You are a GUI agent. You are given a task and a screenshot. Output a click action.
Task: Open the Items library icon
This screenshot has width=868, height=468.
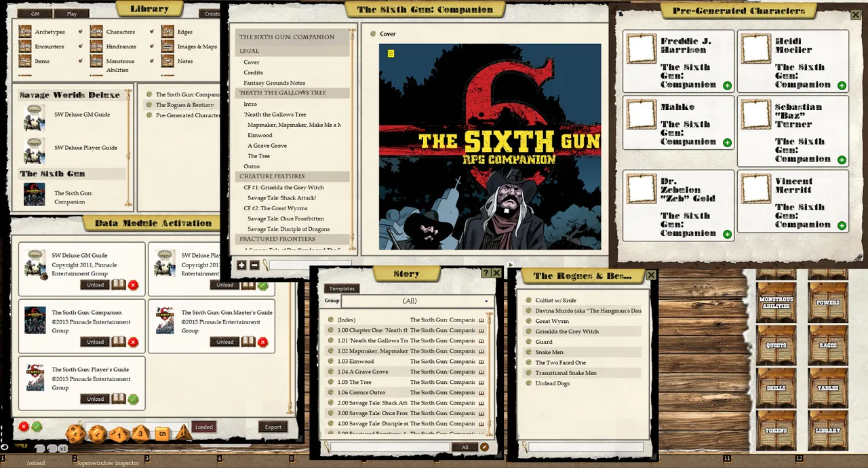(x=25, y=62)
